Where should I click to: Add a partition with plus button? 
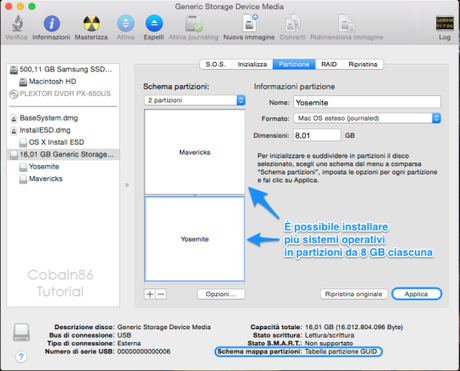tap(150, 294)
